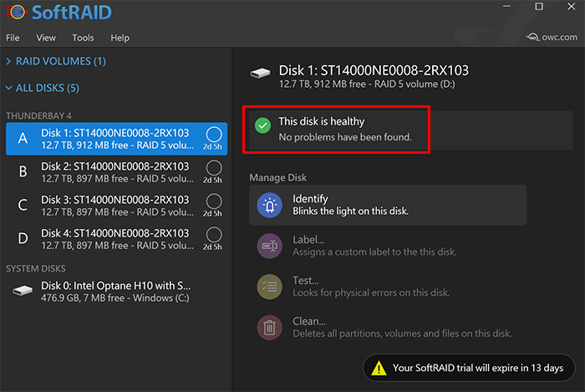Click the red Clean trash icon
Image resolution: width=585 pixels, height=392 pixels.
click(269, 328)
